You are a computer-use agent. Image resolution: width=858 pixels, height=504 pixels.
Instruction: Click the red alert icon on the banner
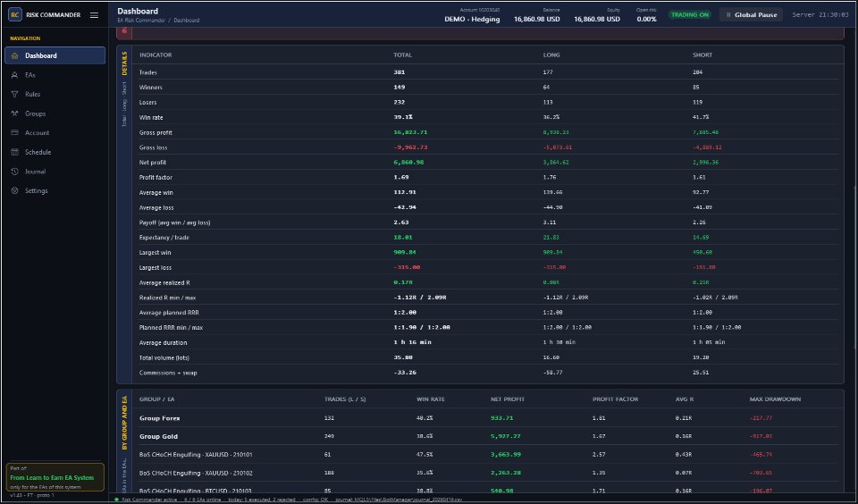pos(124,31)
